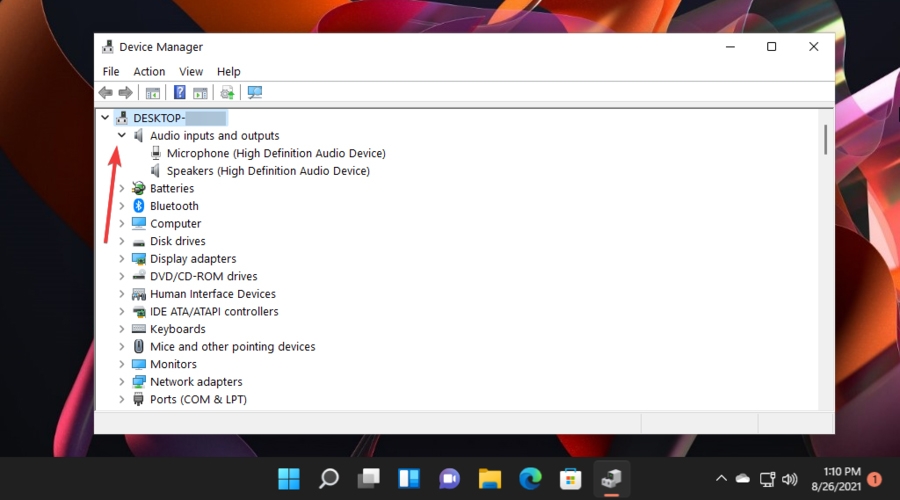Select the Display adapters category icon
Screen dimensions: 900x500
pyautogui.click(x=138, y=259)
